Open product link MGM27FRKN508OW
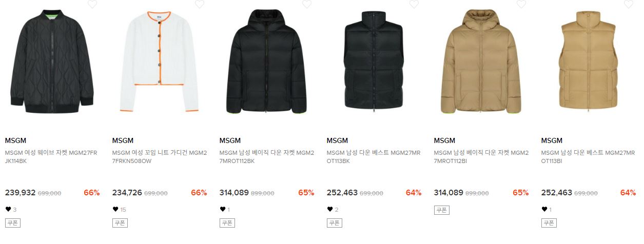This screenshot has width=644, height=244. [160, 157]
